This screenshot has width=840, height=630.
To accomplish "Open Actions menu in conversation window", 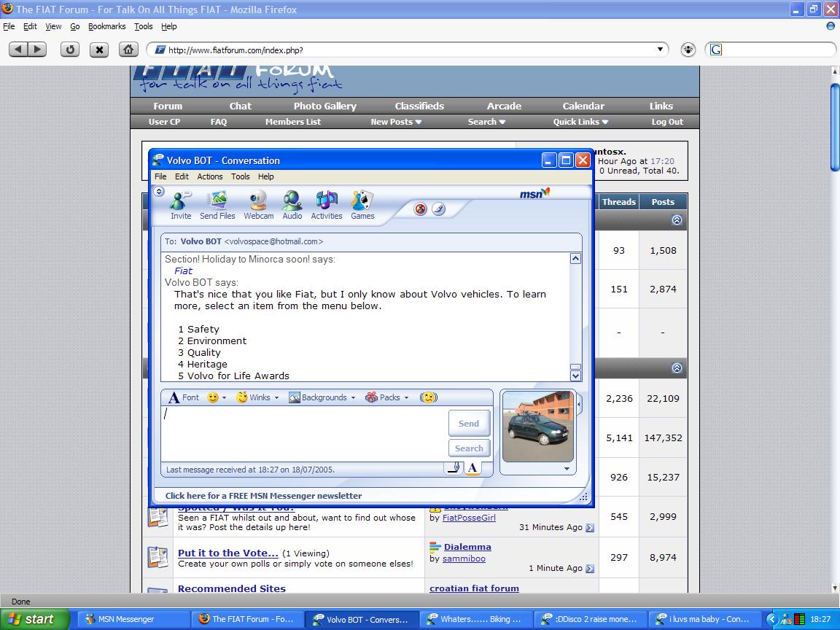I will point(210,176).
